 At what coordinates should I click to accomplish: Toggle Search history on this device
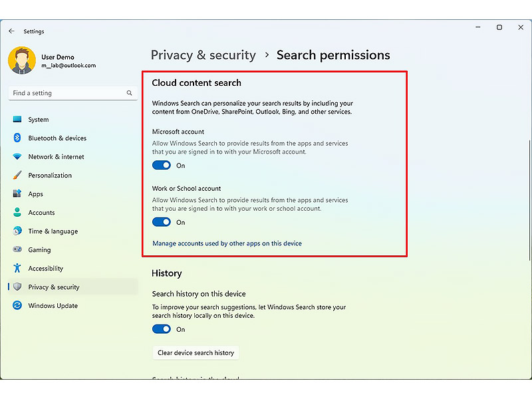tap(162, 329)
